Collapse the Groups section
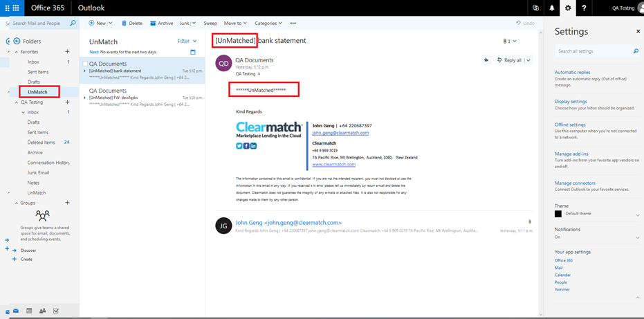Screen dimensions: 644x319 click(17, 203)
